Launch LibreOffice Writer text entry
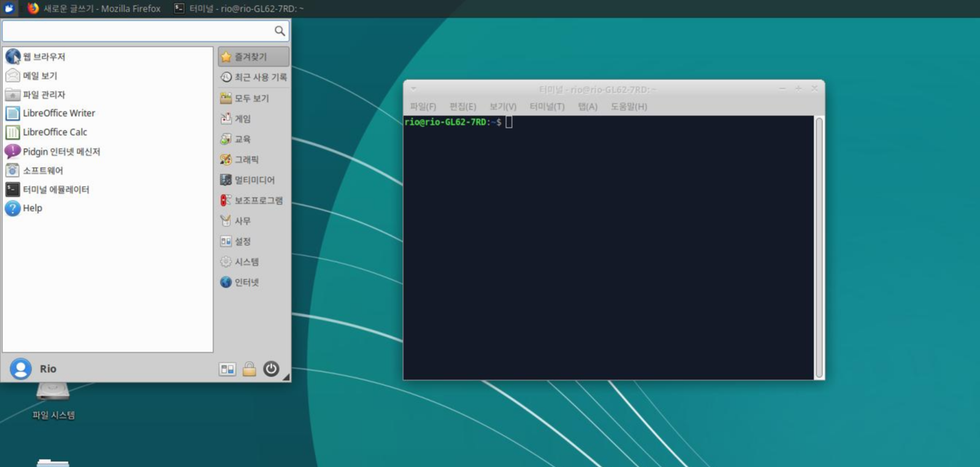This screenshot has width=980, height=467. 59,113
